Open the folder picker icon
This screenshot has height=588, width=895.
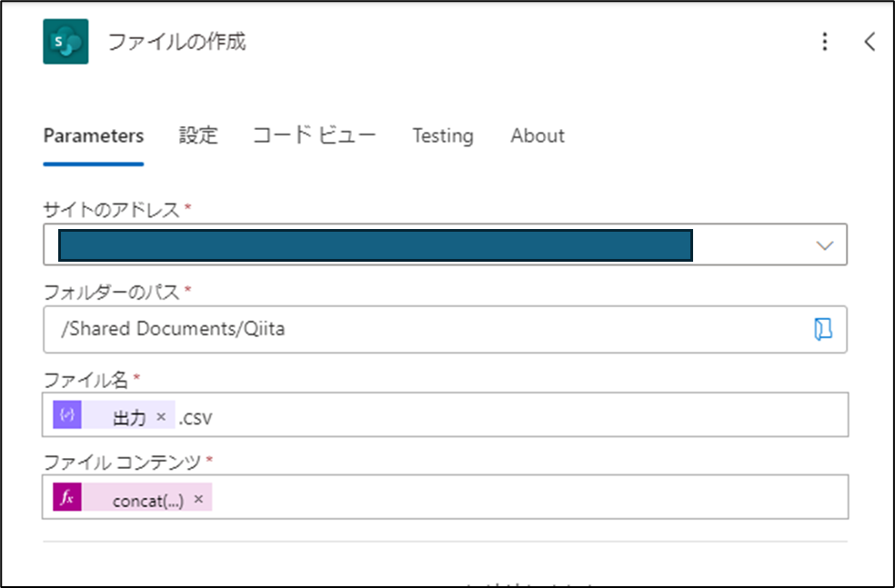pos(822,329)
